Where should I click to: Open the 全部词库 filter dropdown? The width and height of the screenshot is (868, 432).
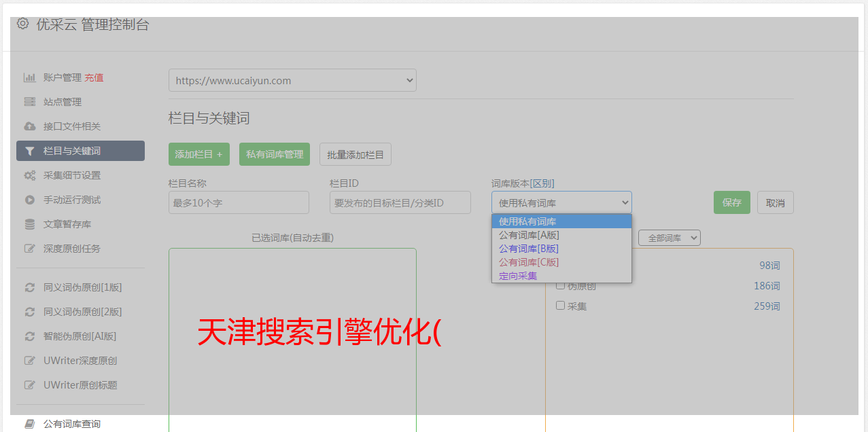(x=670, y=238)
